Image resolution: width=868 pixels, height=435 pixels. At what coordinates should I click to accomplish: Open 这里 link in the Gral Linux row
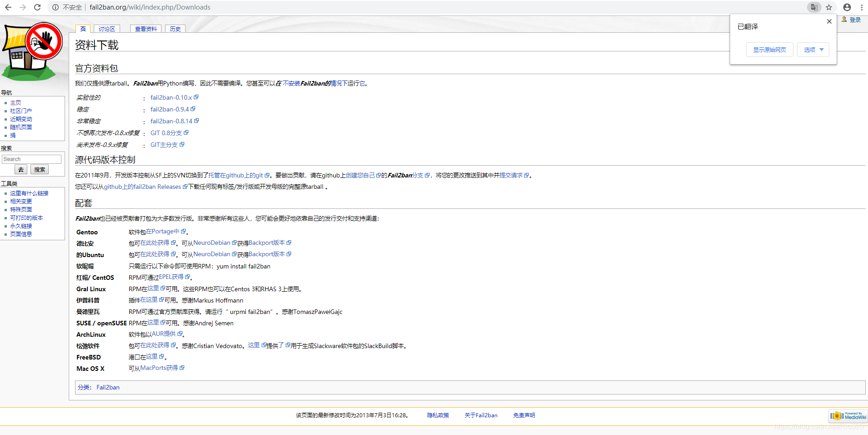tap(153, 288)
